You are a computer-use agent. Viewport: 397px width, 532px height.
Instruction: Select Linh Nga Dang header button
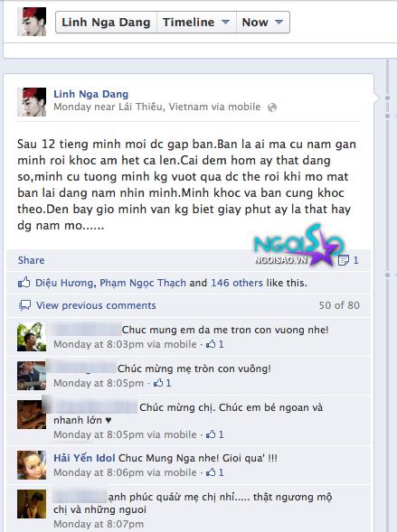[x=106, y=22]
